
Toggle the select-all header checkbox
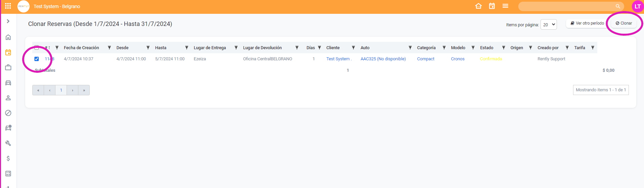[37, 48]
